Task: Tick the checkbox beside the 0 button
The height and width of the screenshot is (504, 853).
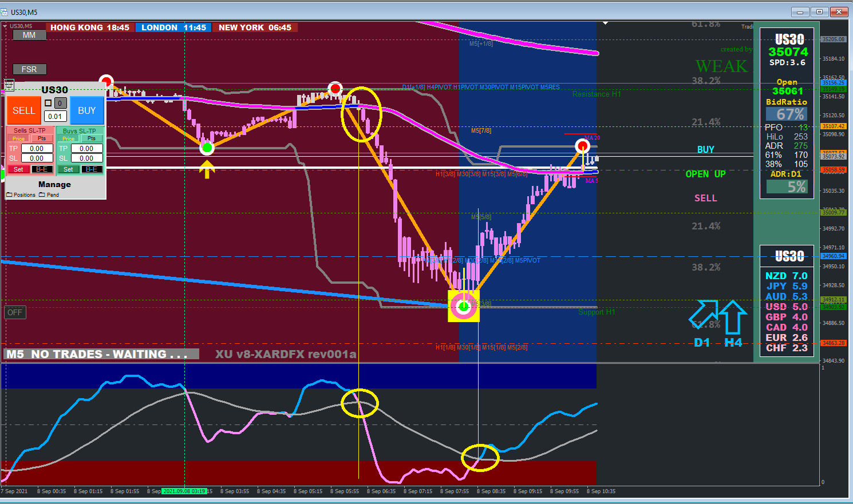Action: pyautogui.click(x=48, y=103)
